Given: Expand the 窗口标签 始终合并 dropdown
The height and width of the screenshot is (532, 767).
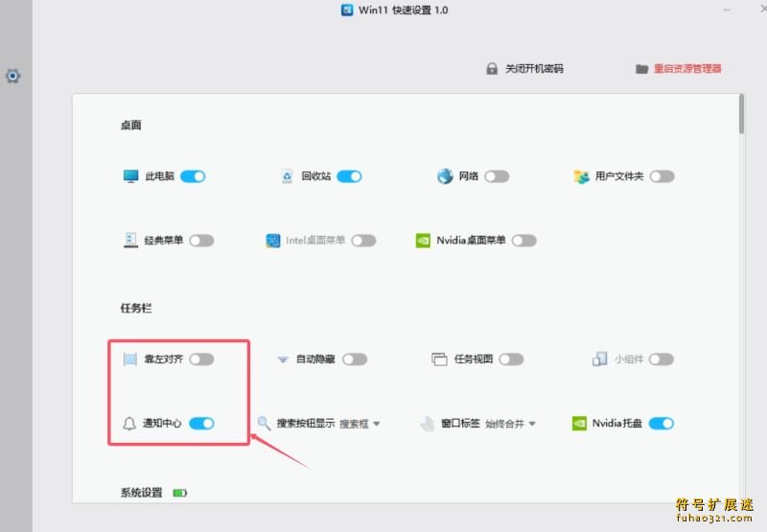Looking at the screenshot, I should pos(510,423).
